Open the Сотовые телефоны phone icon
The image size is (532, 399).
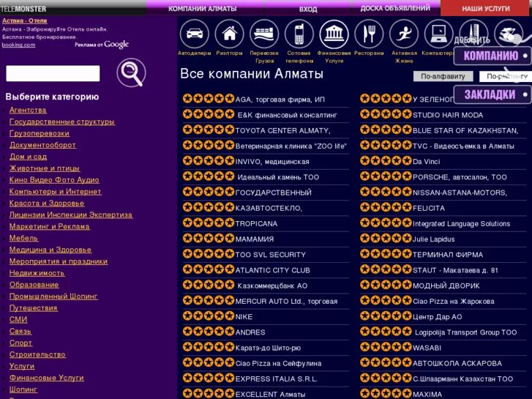click(x=299, y=34)
